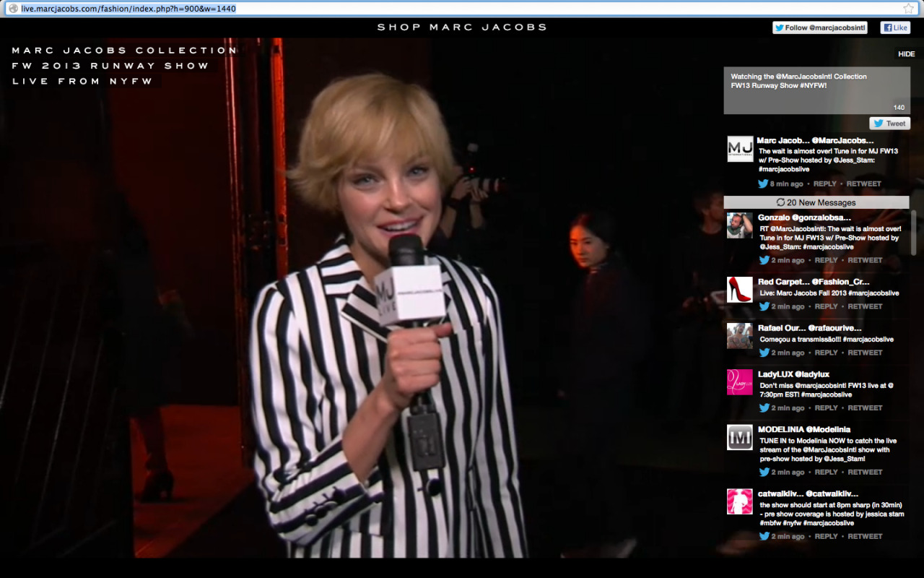Click the tweet feed scrollbar
Viewport: 924px width, 578px height.
[913, 233]
